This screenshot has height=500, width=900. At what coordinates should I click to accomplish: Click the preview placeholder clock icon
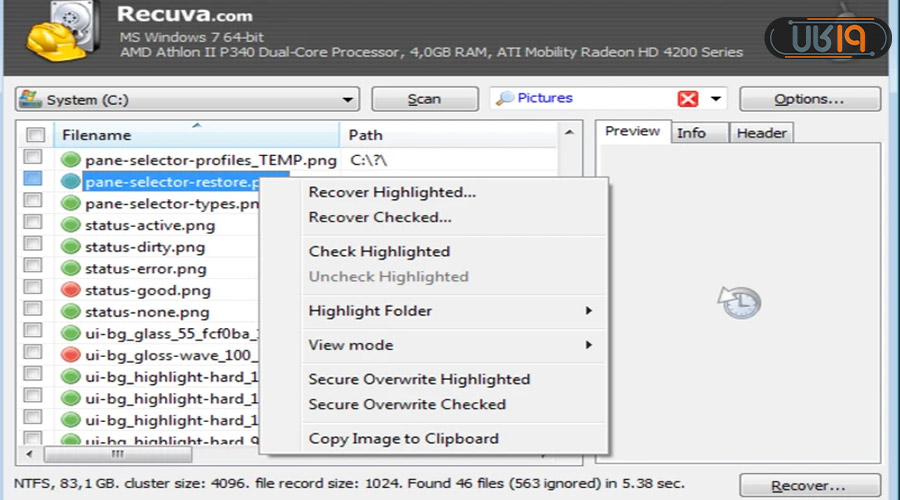(741, 301)
